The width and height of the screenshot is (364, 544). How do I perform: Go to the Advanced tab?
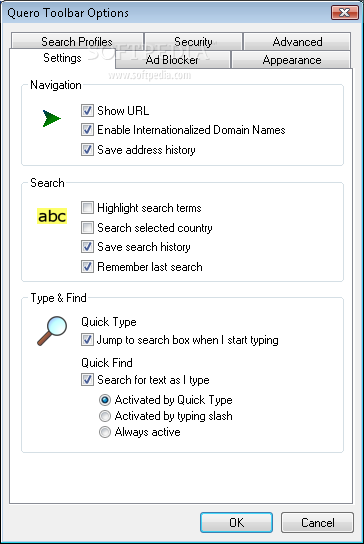tap(297, 42)
